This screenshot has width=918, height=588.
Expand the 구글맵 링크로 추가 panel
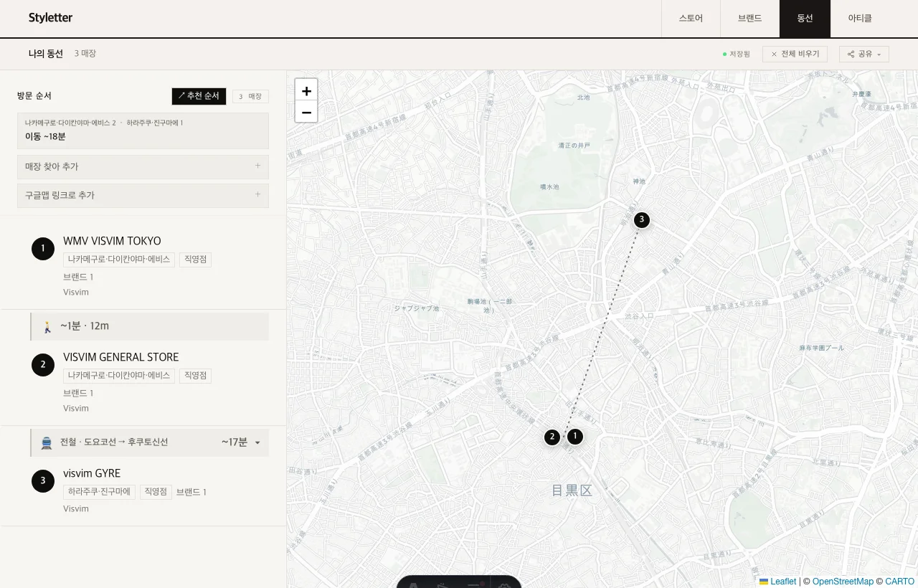click(143, 196)
